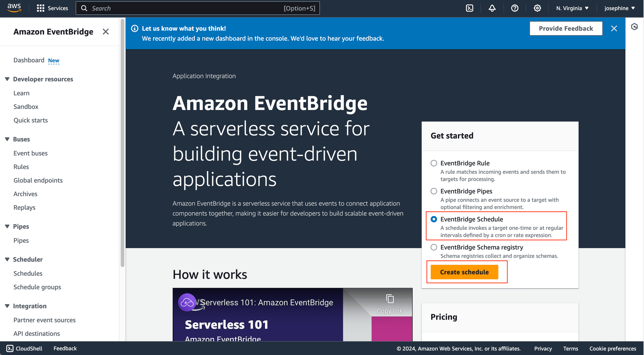Collapse the Integration section

[x=7, y=306]
